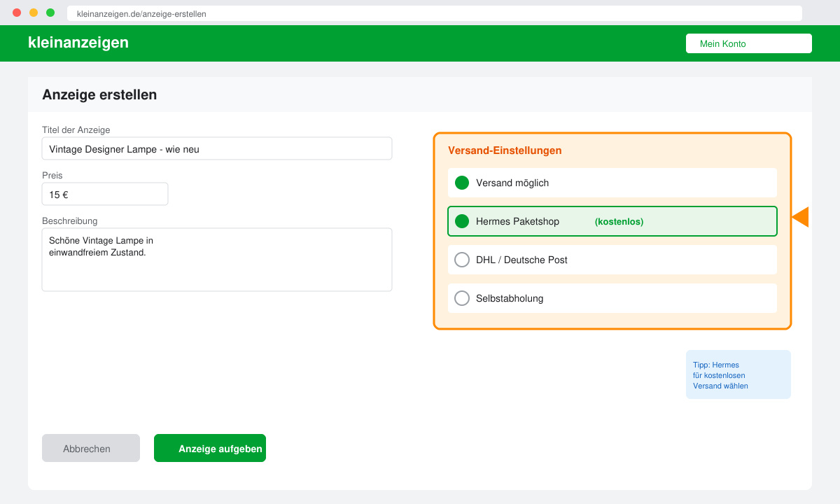Click the green (kostenlos) label
840x504 pixels.
tap(619, 221)
